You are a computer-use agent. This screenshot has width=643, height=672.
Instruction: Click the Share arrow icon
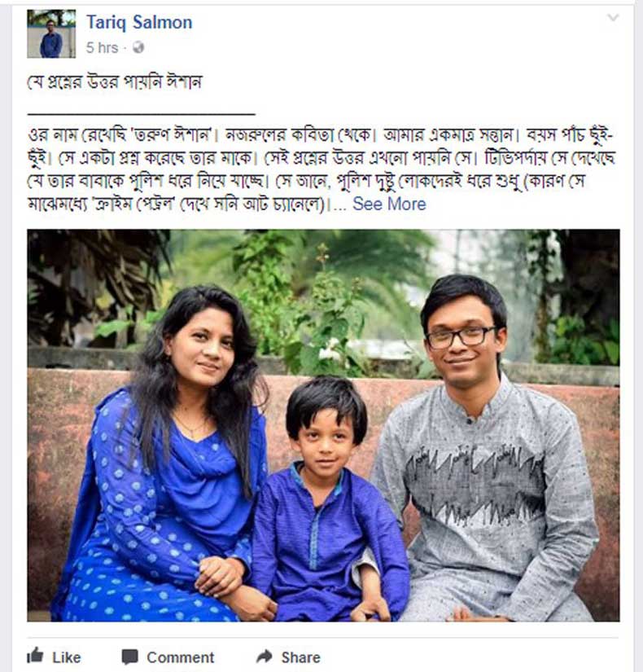pyautogui.click(x=265, y=657)
